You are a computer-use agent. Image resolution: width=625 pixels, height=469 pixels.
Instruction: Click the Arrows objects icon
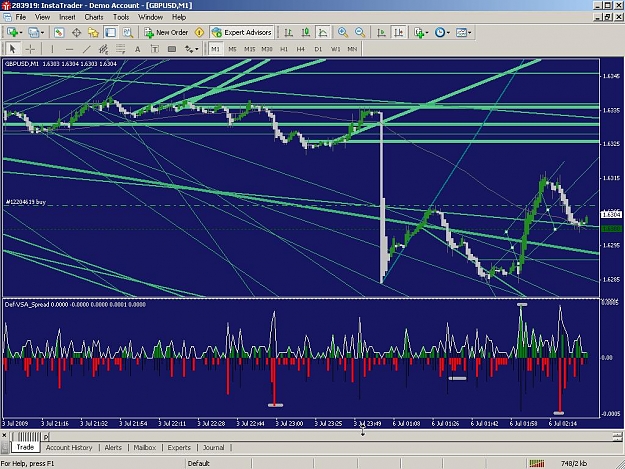pyautogui.click(x=189, y=49)
